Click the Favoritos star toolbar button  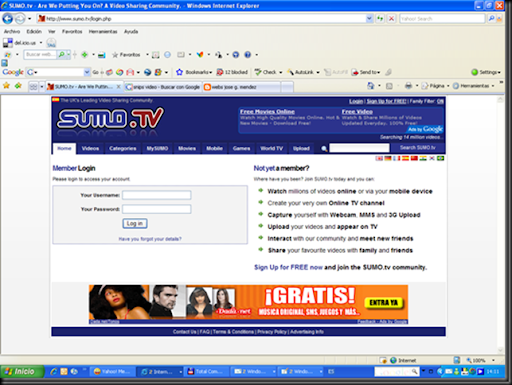point(126,55)
